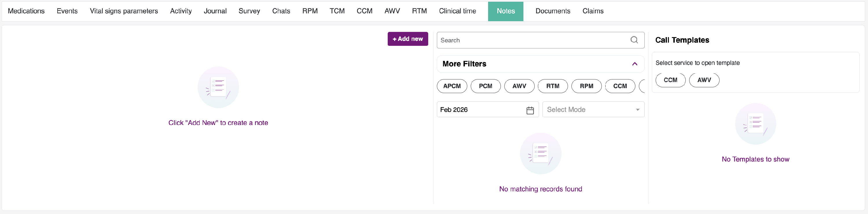The height and width of the screenshot is (214, 868).
Task: Click the Add new note button
Action: click(407, 39)
